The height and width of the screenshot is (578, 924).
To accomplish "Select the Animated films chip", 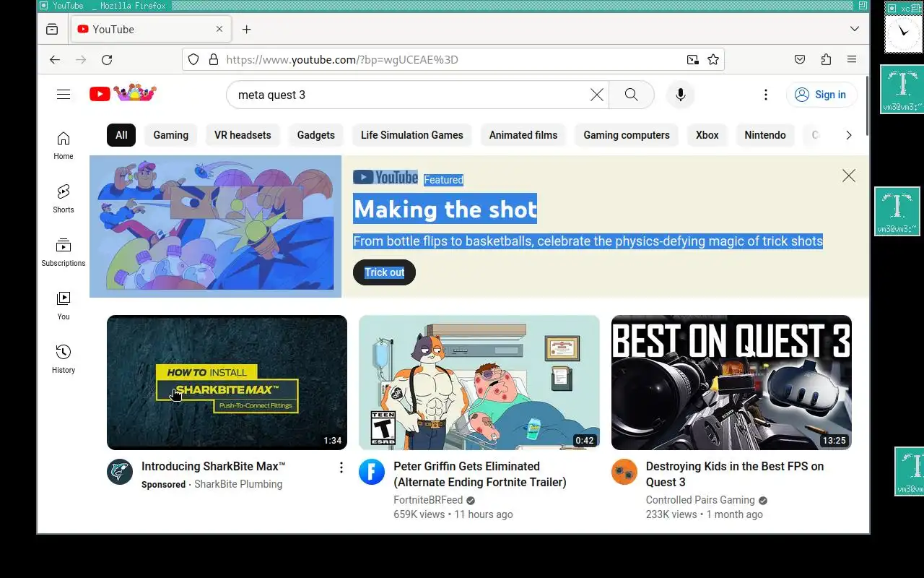I will tap(523, 135).
